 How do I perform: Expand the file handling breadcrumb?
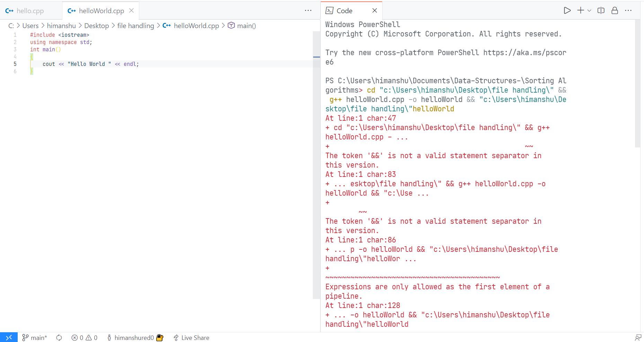click(x=135, y=25)
